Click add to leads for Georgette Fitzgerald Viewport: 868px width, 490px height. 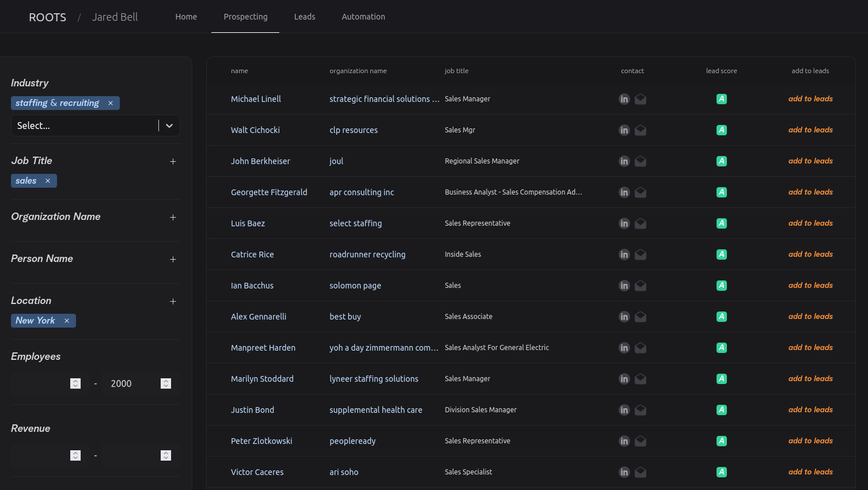coord(810,192)
